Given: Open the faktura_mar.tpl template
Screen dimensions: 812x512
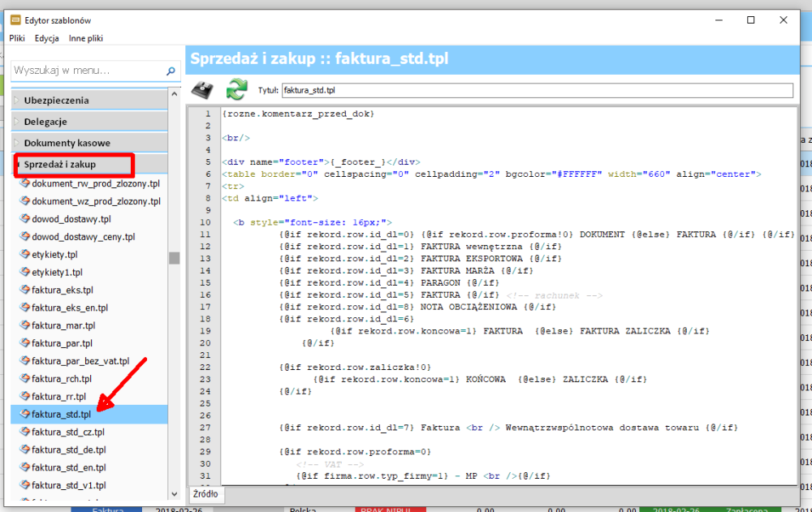Looking at the screenshot, I should [x=63, y=325].
